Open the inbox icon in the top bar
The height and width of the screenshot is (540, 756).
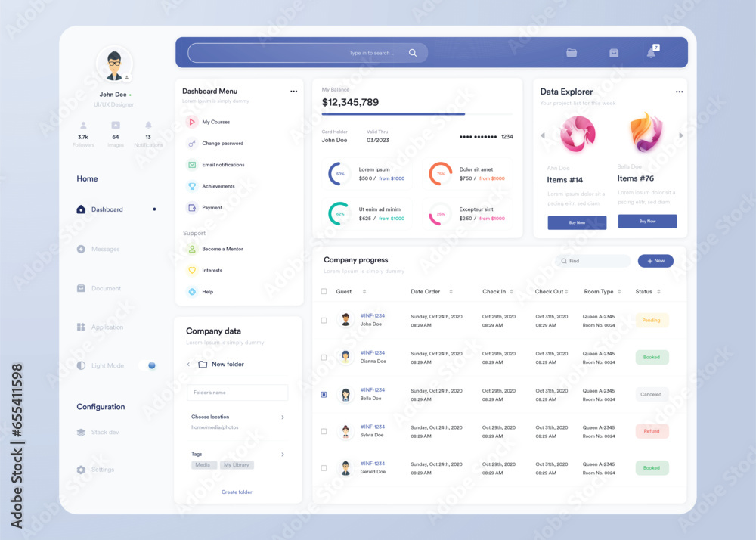tap(614, 52)
